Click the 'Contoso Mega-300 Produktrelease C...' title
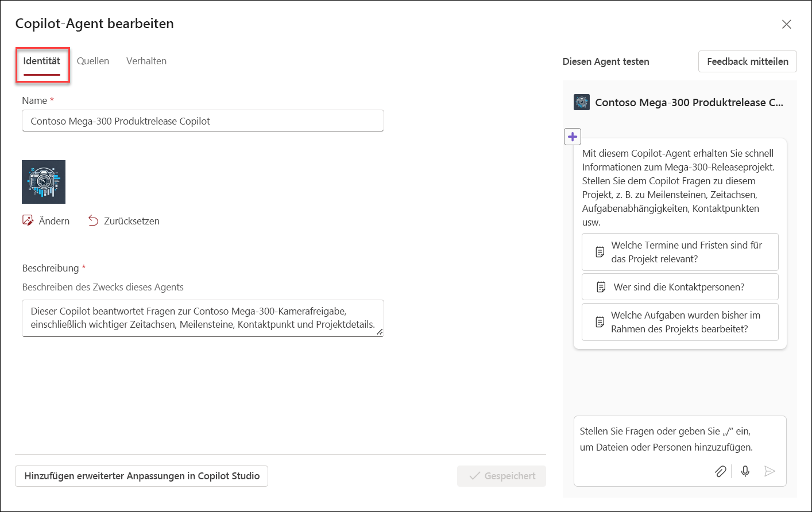 coord(689,102)
